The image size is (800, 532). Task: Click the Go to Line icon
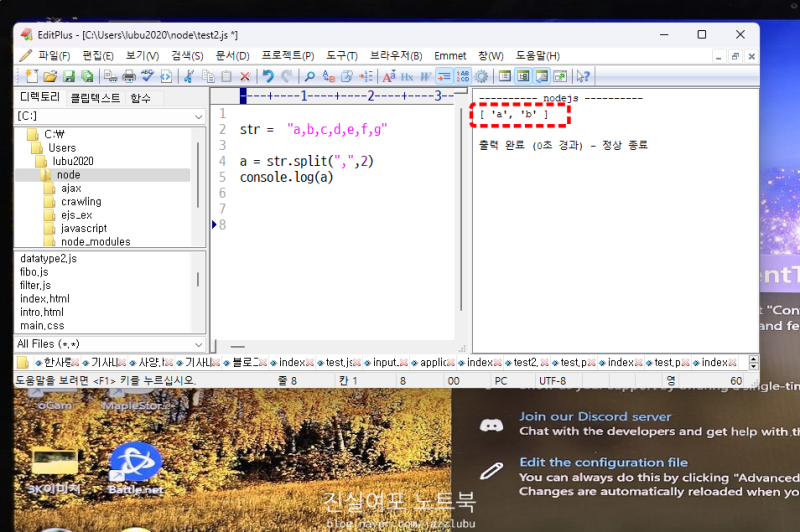(x=366, y=77)
